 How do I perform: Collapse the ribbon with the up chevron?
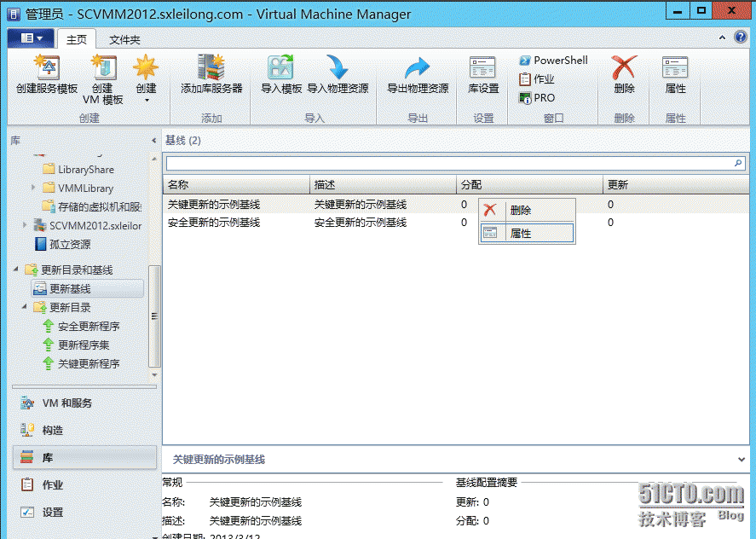(722, 38)
